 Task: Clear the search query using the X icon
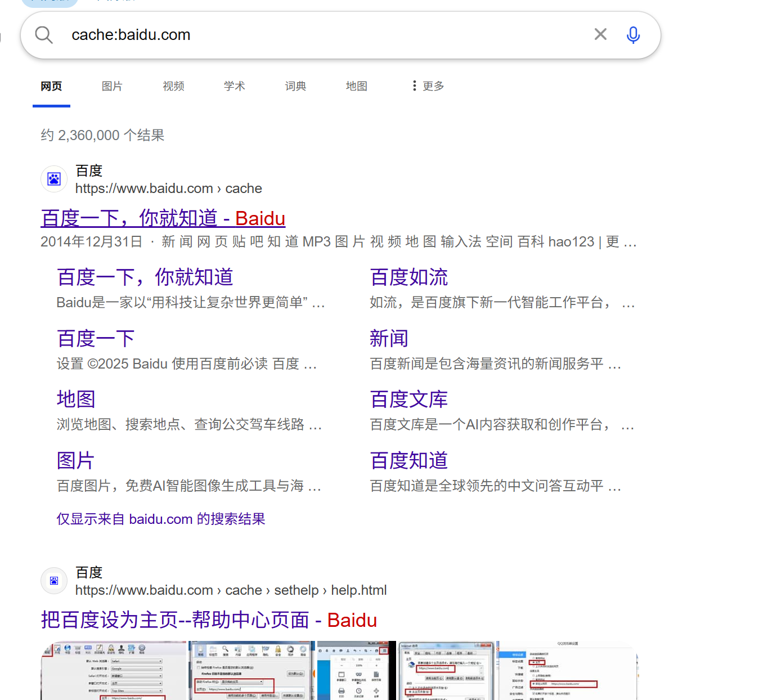(x=600, y=34)
